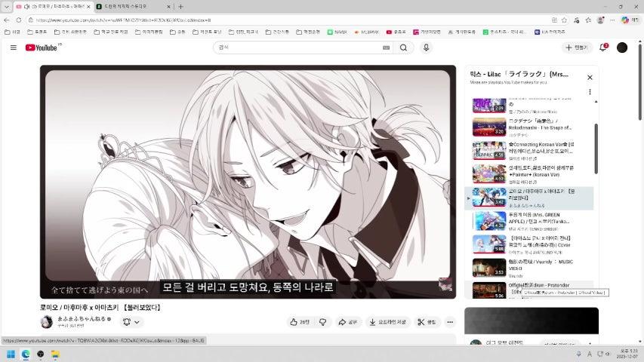Click the Share button below the video
Viewport: 644px width, 362px height.
348,322
